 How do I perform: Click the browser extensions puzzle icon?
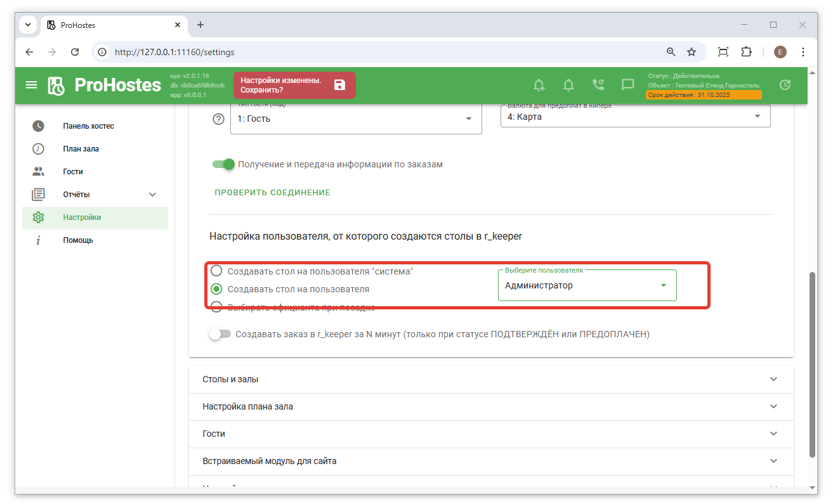pos(746,52)
